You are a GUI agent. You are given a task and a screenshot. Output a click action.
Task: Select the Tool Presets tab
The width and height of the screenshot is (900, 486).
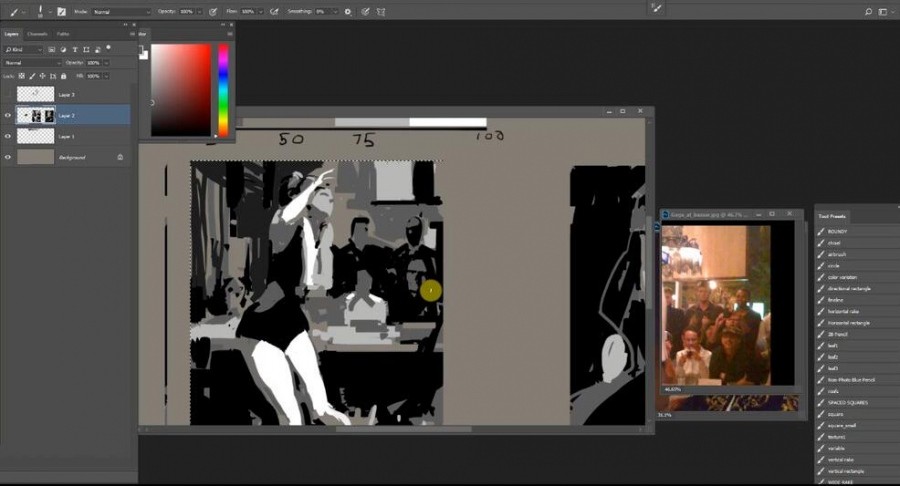[x=832, y=216]
